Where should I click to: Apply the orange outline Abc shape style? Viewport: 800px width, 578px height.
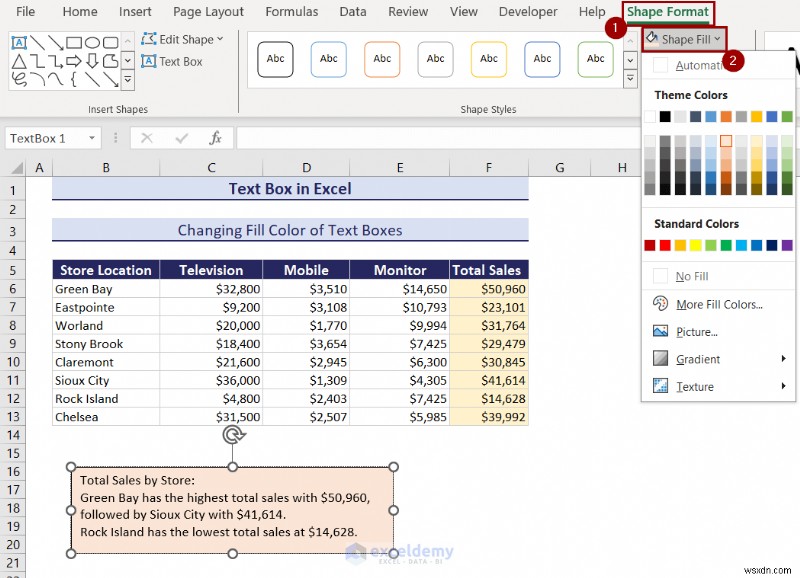coord(382,59)
